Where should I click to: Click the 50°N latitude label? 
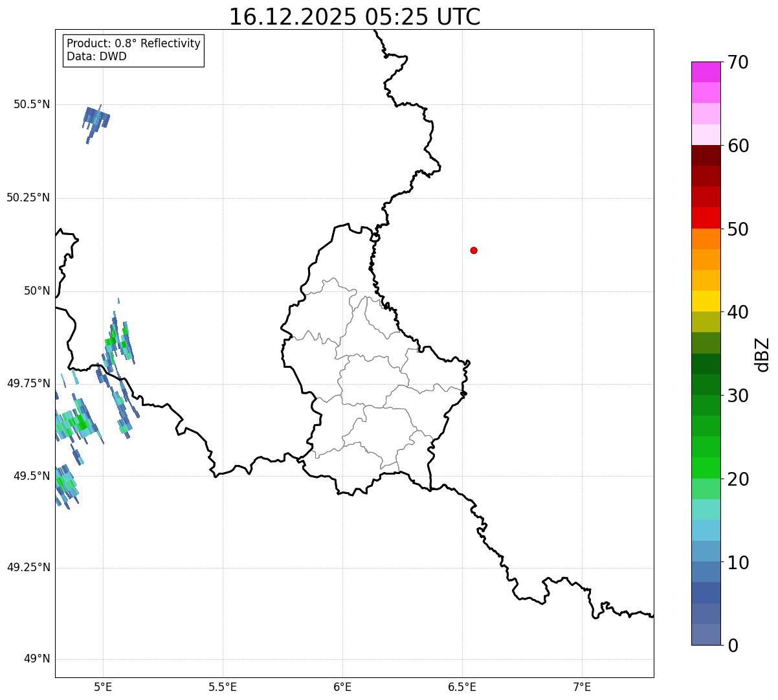point(37,291)
